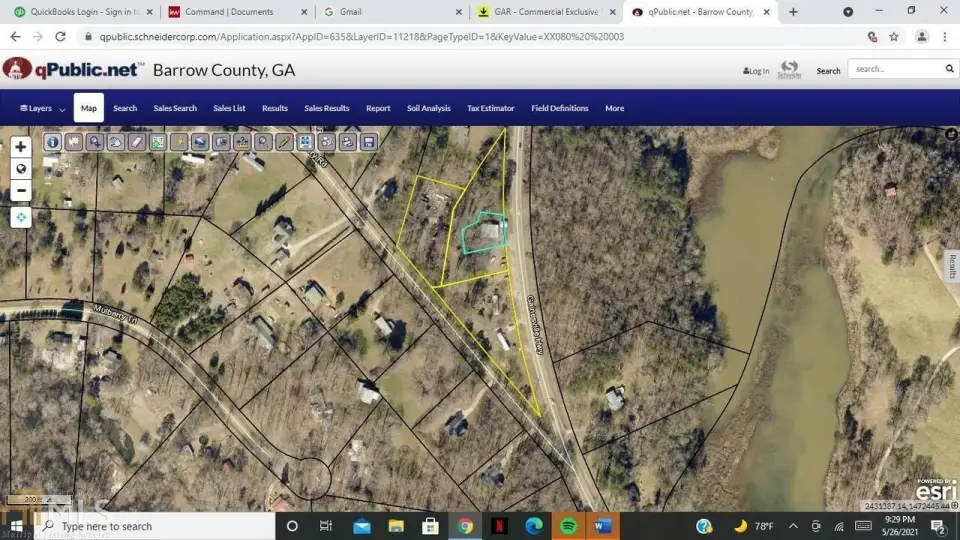Click the globe full-extent button
Image resolution: width=960 pixels, height=540 pixels.
(x=20, y=168)
